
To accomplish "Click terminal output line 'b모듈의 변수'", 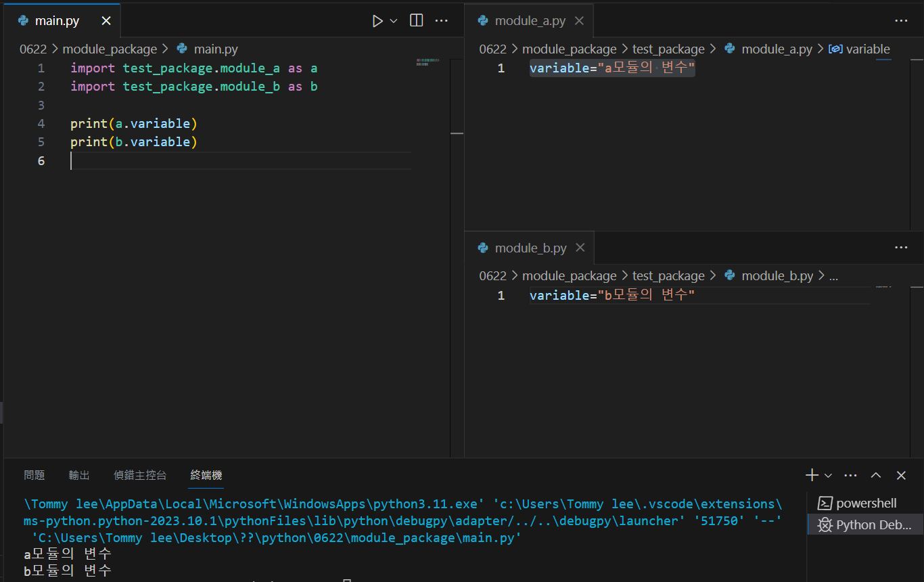I will click(x=68, y=571).
